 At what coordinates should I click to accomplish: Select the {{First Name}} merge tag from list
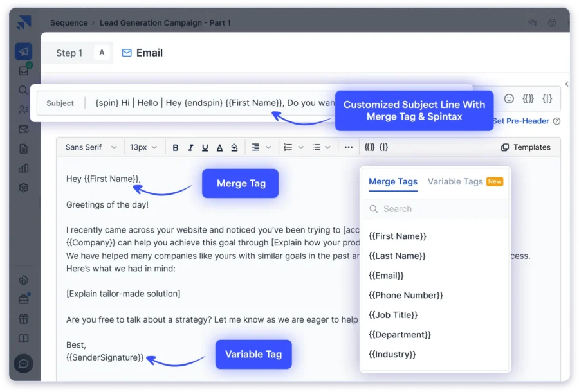398,236
